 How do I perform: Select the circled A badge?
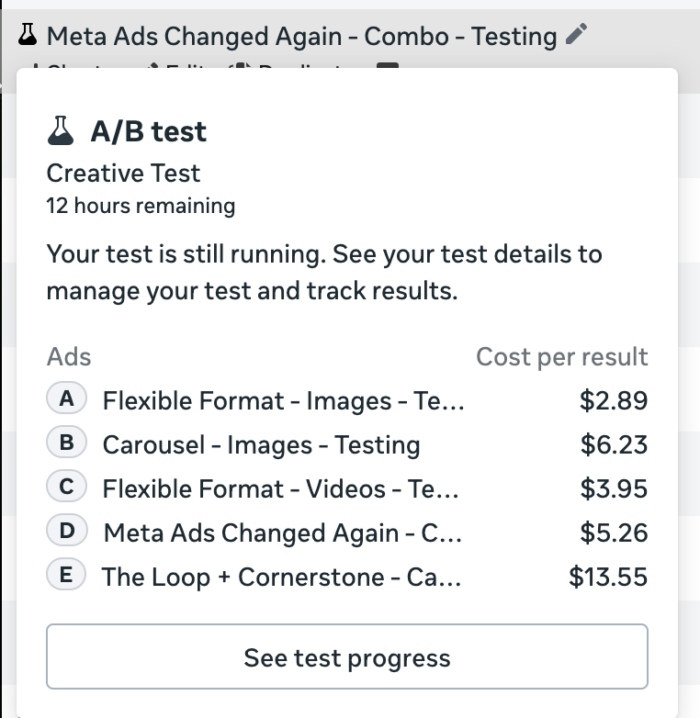(x=66, y=400)
